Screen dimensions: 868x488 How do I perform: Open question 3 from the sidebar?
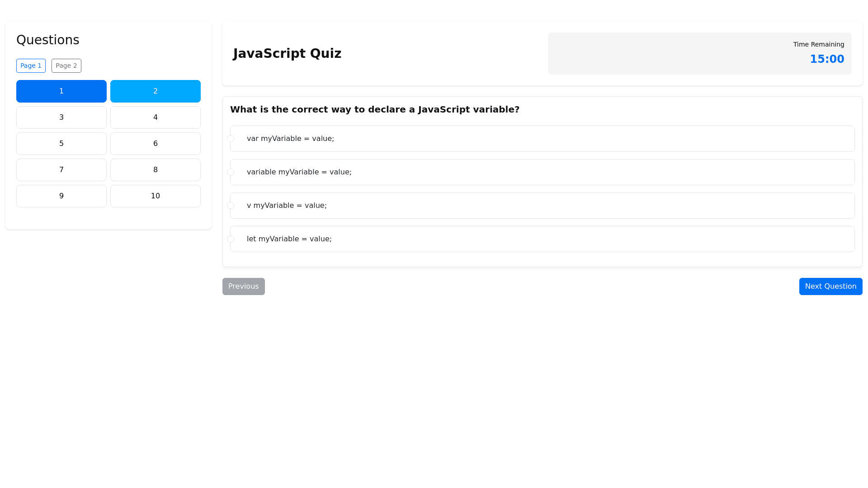click(61, 117)
